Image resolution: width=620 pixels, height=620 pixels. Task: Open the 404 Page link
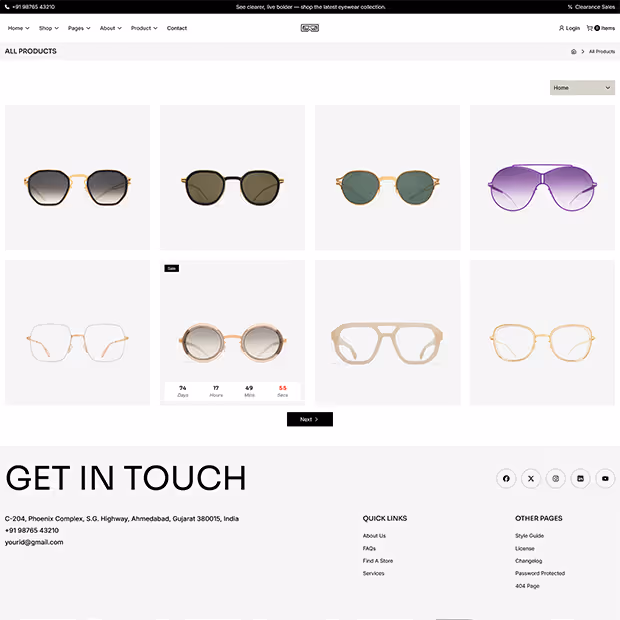(527, 586)
